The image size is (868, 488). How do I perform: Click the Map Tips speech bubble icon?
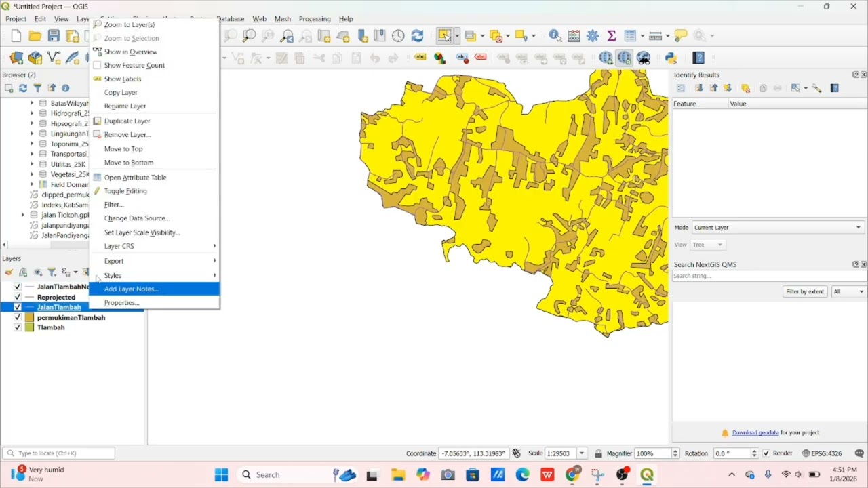click(681, 36)
